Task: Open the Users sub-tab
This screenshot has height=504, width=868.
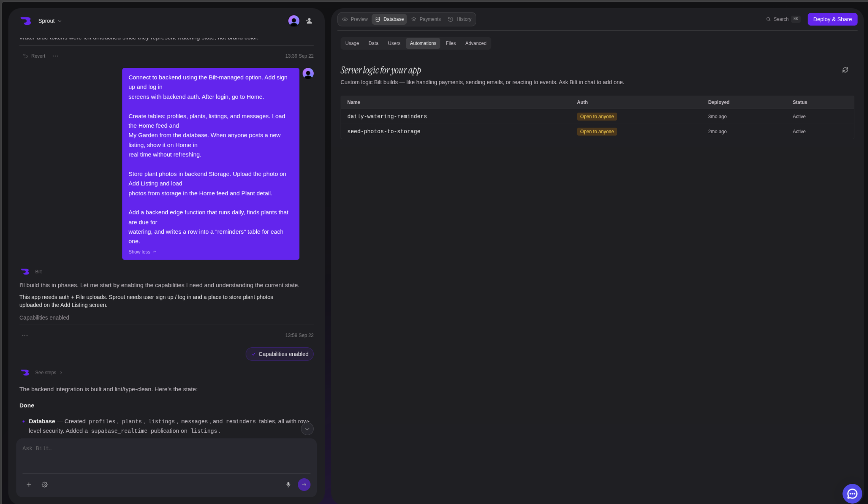Action: (x=394, y=43)
